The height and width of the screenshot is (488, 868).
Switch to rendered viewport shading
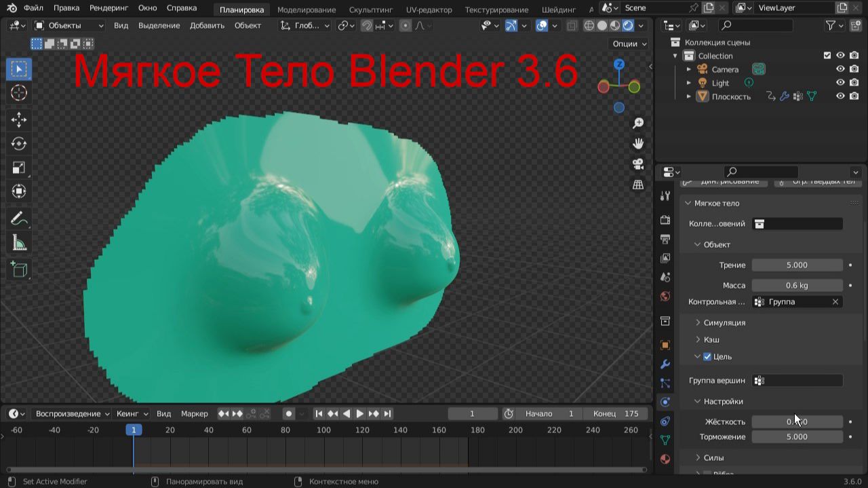pos(628,26)
